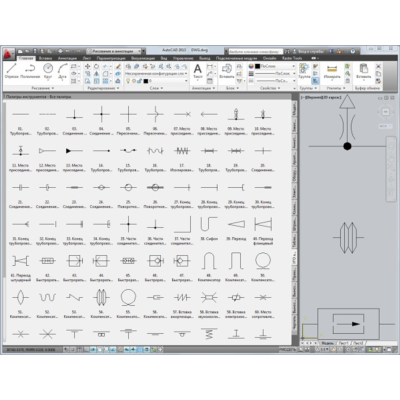Toggle the first drawing mode button in status bar
400x400 pixels.
coord(66,350)
